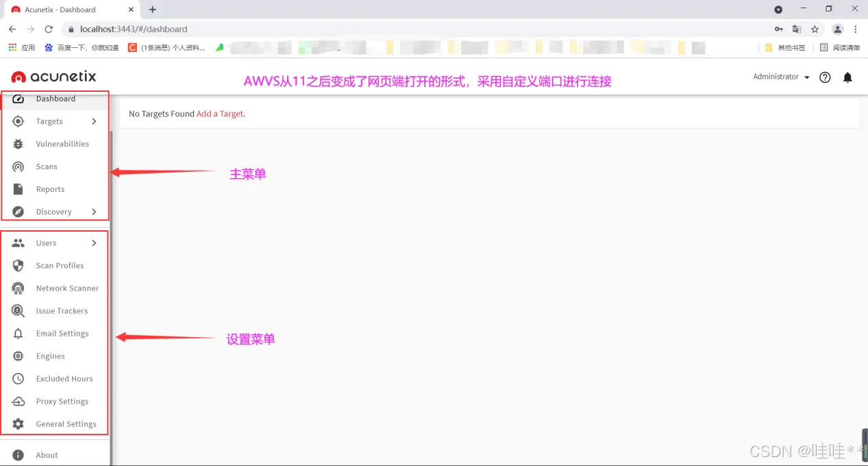The image size is (868, 466).
Task: Bookmark this page with the star icon
Action: 815,29
